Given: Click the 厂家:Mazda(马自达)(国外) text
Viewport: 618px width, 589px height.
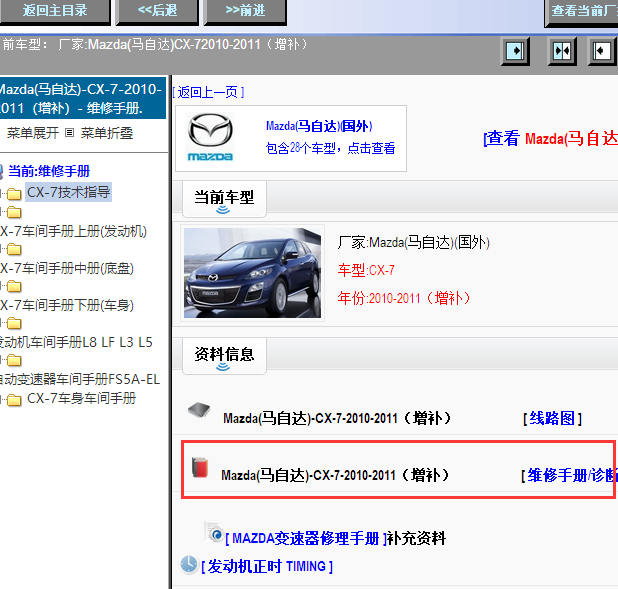Looking at the screenshot, I should 413,242.
